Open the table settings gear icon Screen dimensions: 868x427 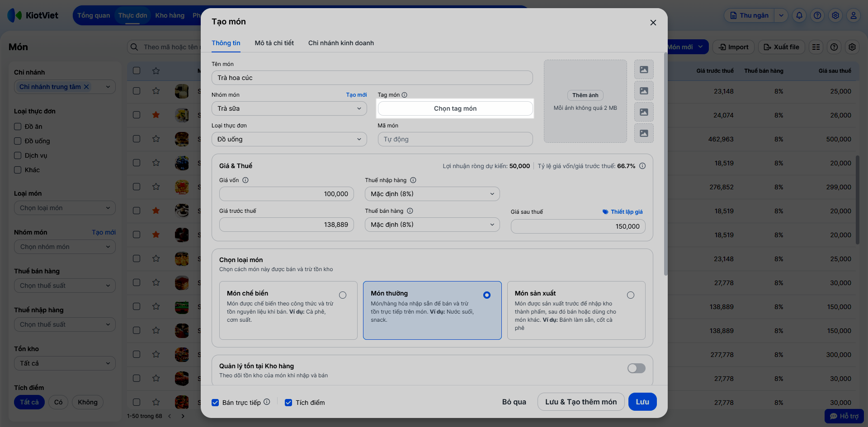(x=852, y=47)
